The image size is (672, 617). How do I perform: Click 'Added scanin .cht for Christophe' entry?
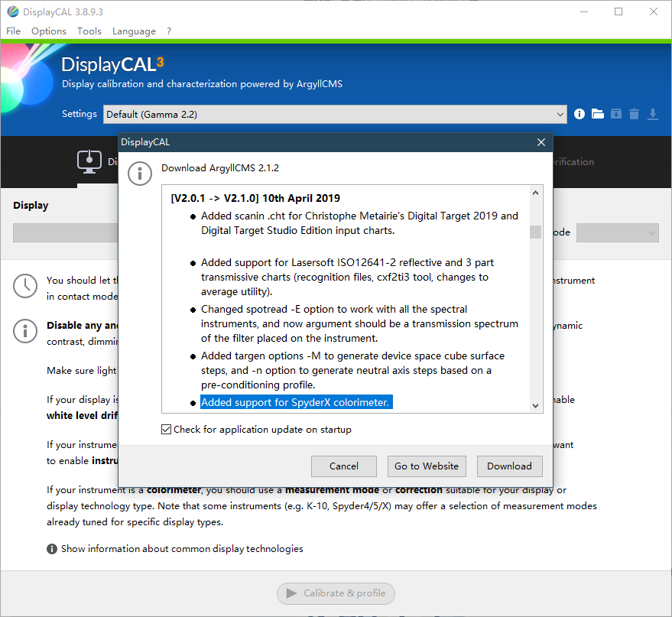pos(359,222)
